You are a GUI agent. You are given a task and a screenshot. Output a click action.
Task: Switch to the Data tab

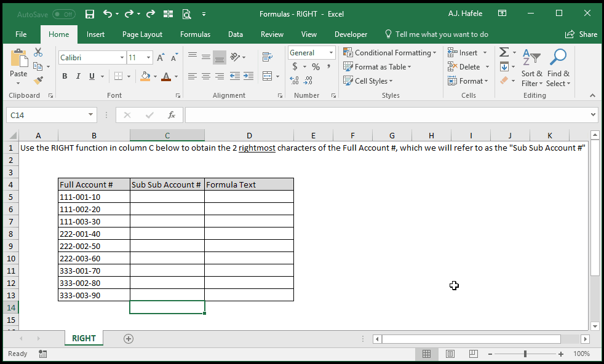(236, 34)
